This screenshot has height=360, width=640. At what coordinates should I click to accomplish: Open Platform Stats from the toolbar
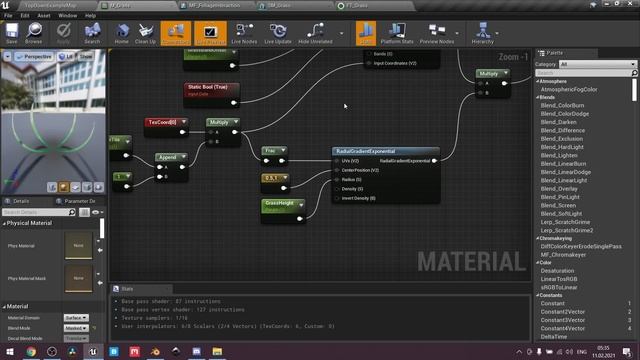(397, 33)
